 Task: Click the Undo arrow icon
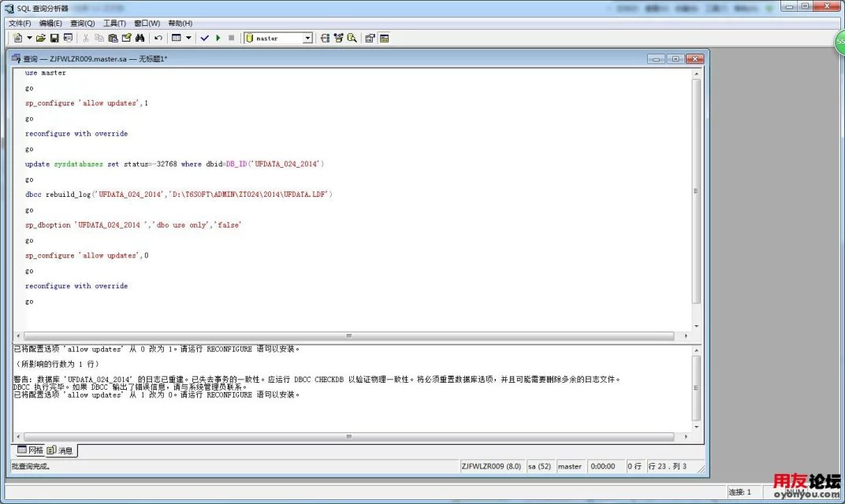[158, 38]
